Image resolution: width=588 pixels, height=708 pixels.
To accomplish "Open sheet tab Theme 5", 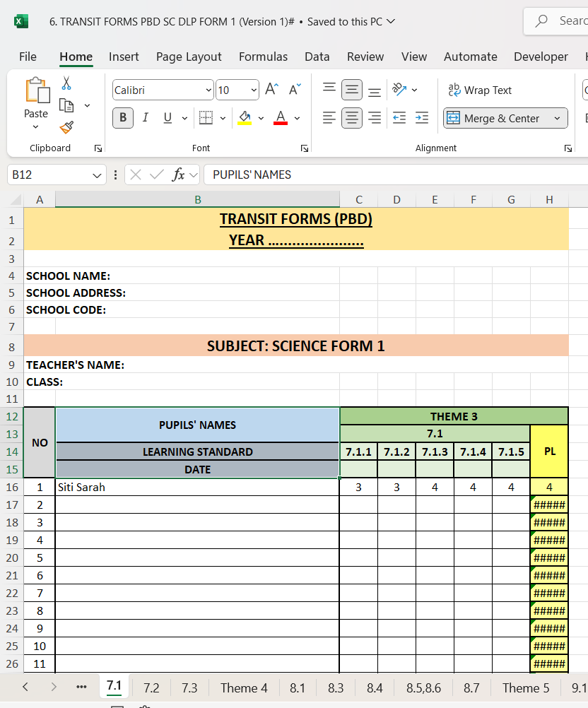I will tap(526, 688).
